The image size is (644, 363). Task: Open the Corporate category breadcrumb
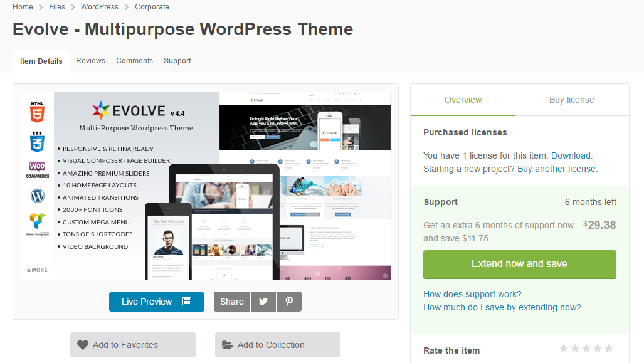tap(152, 6)
